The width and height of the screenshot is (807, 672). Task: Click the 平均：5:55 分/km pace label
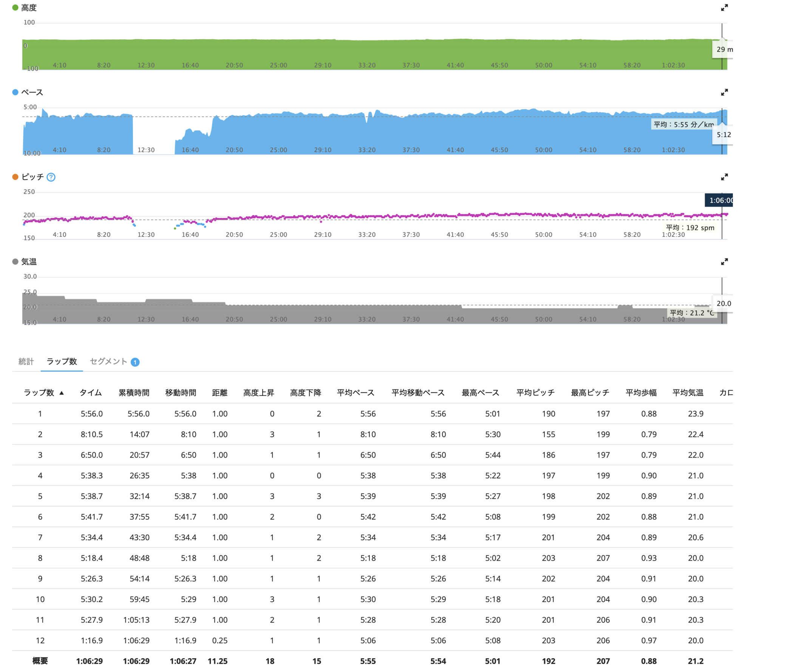[683, 125]
